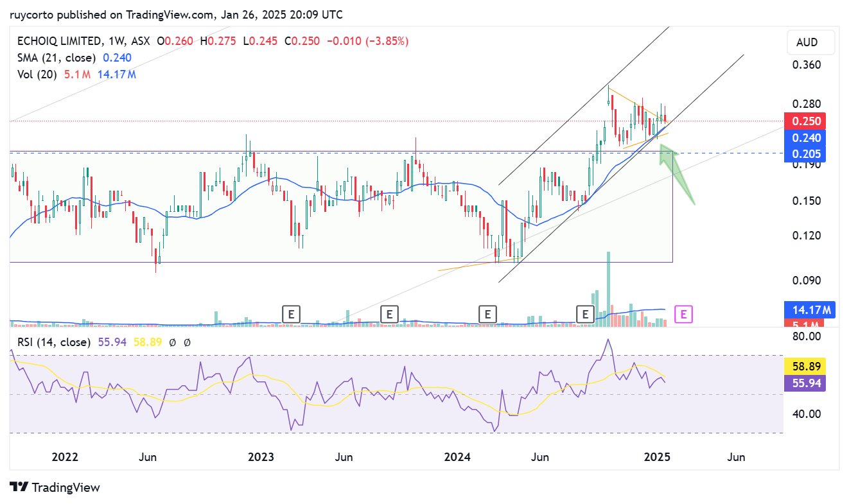Click the red 0.250 current price label

tap(805, 121)
